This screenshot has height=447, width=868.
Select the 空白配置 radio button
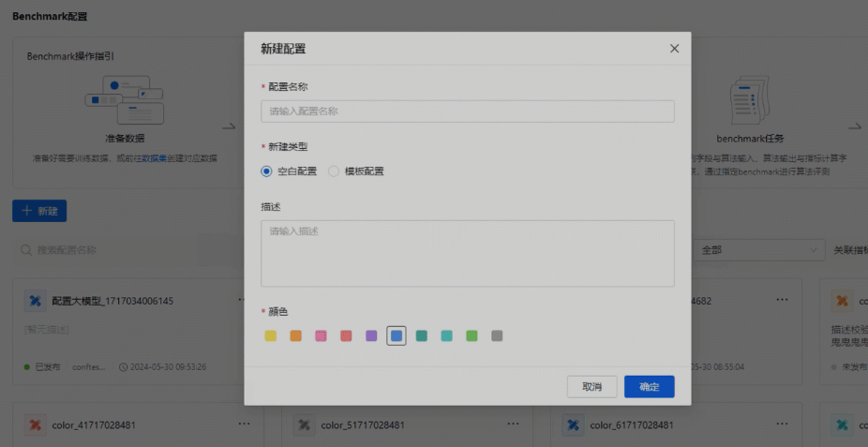266,171
